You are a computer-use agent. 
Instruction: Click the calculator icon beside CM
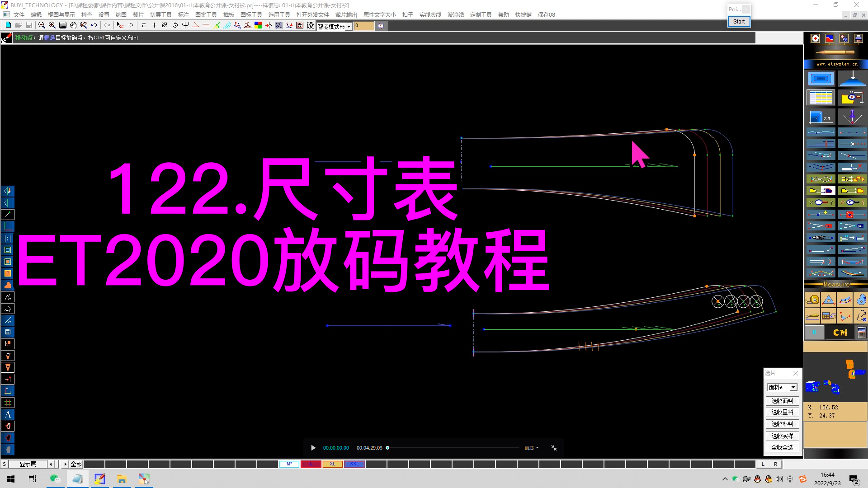[861, 333]
